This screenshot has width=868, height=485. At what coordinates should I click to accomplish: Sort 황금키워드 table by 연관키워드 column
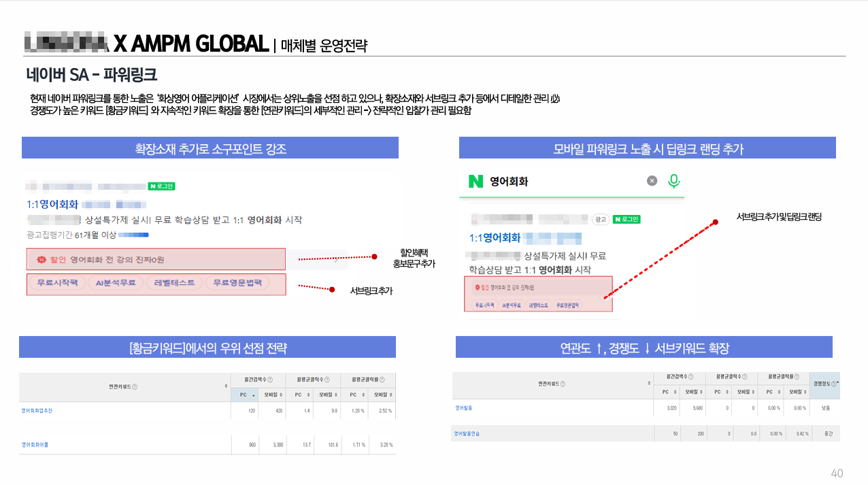pyautogui.click(x=226, y=386)
